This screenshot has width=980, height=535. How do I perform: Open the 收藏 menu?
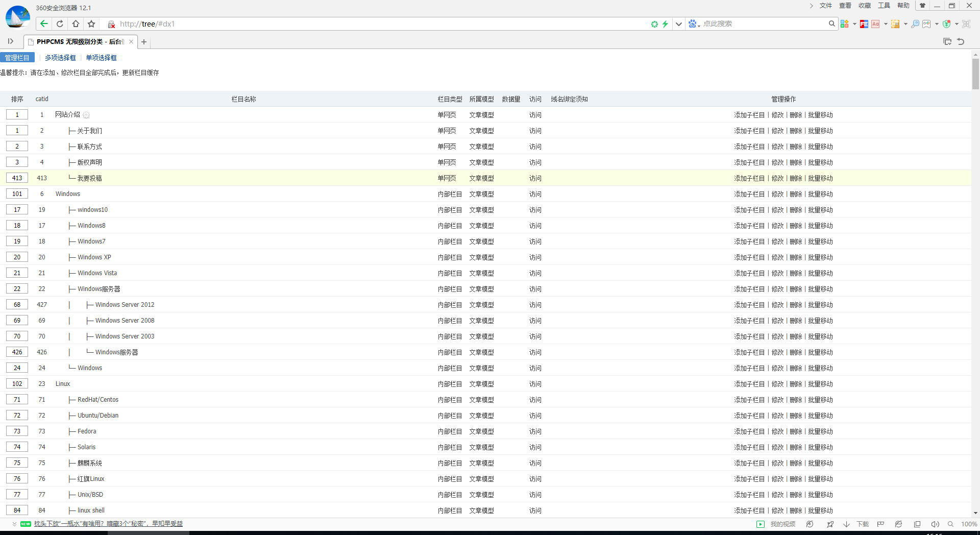coord(865,6)
